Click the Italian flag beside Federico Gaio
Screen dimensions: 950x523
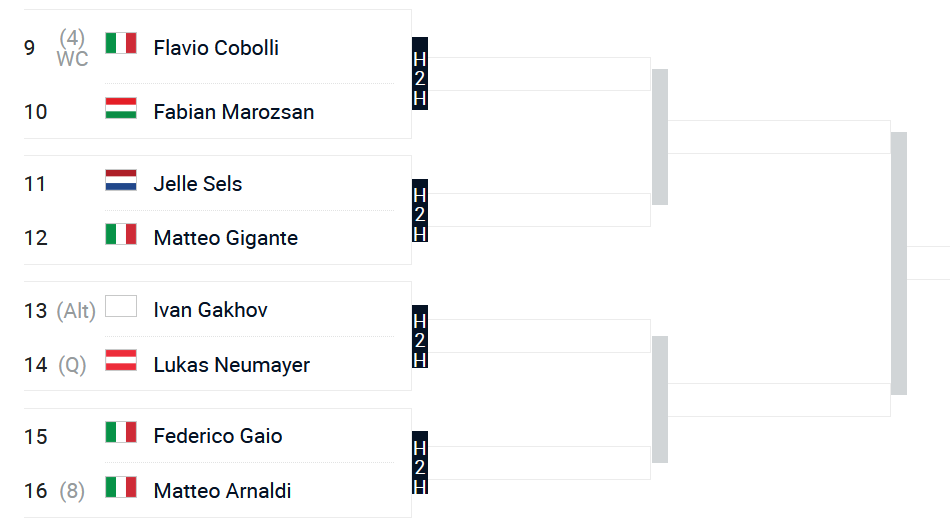(x=121, y=432)
